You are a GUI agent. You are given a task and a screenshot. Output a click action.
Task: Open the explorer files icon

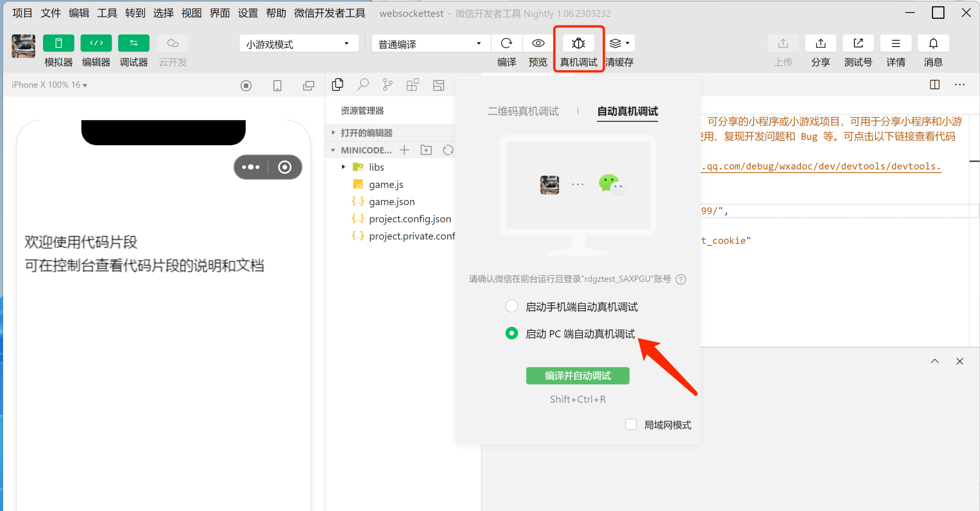tap(337, 85)
